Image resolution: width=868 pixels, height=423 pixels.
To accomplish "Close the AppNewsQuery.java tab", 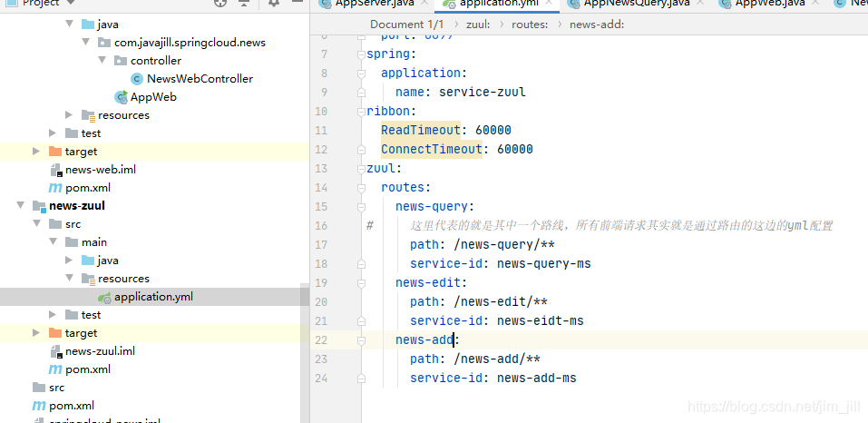I will point(700,3).
